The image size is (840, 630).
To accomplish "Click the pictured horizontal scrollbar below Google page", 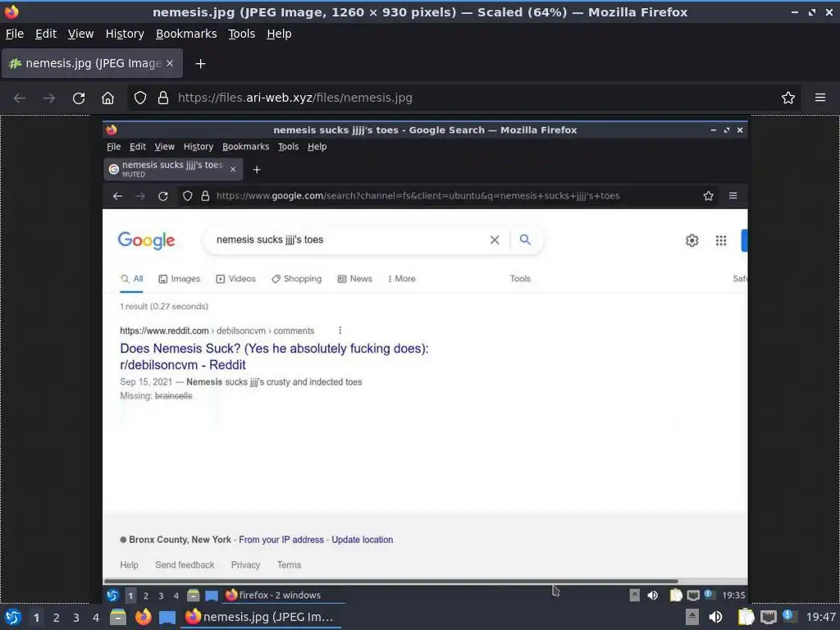I will click(x=391, y=582).
